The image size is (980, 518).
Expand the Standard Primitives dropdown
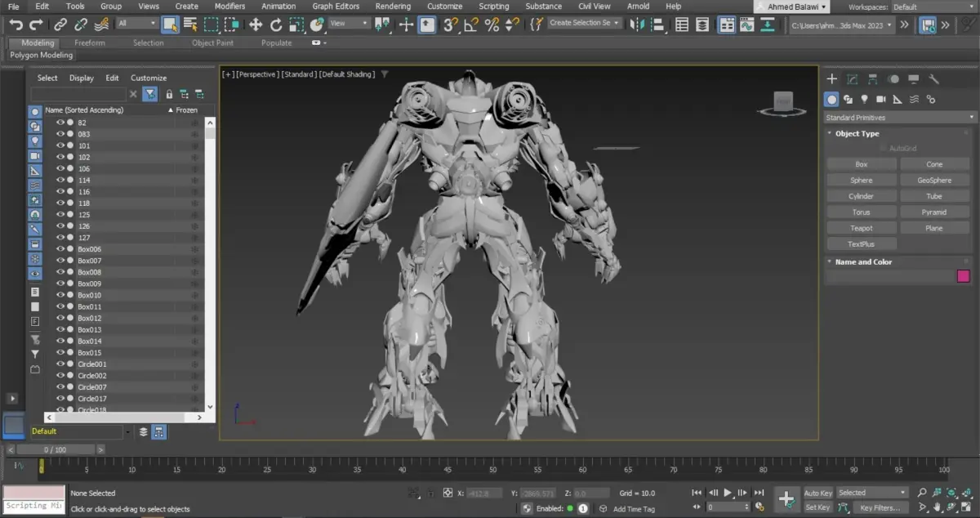point(899,118)
